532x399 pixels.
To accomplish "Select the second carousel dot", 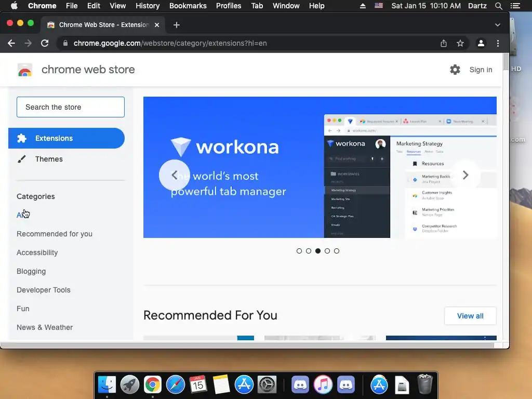I will coord(309,251).
